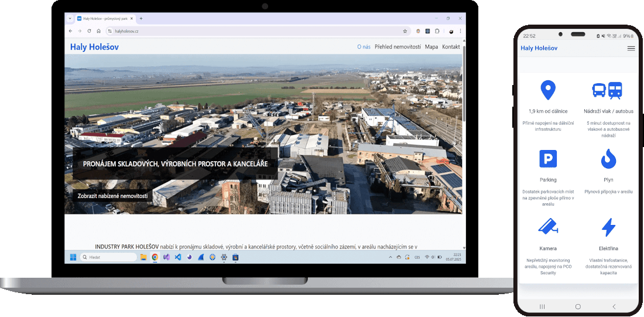Go to Přehled nemovitostí menu item
This screenshot has height=317, width=644.
398,47
